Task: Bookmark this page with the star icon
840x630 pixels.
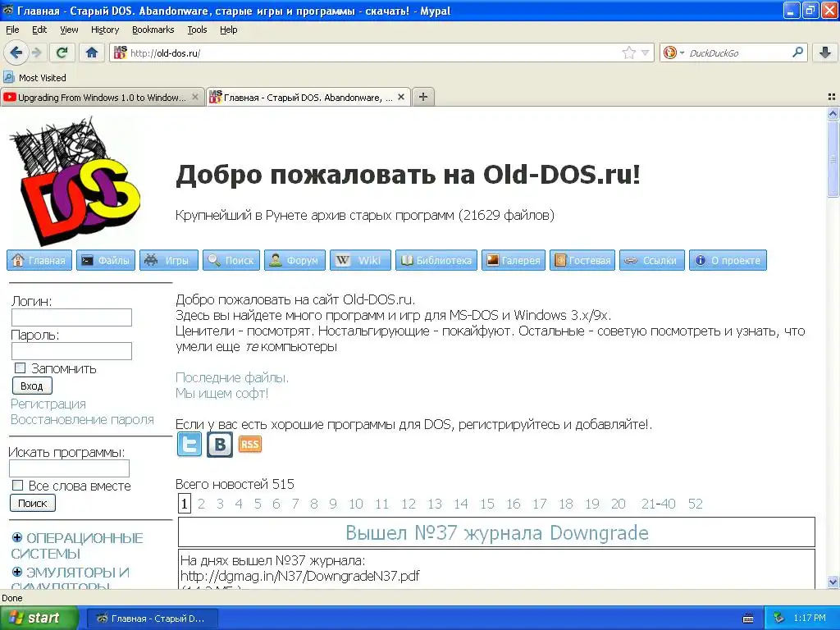Action: point(629,52)
